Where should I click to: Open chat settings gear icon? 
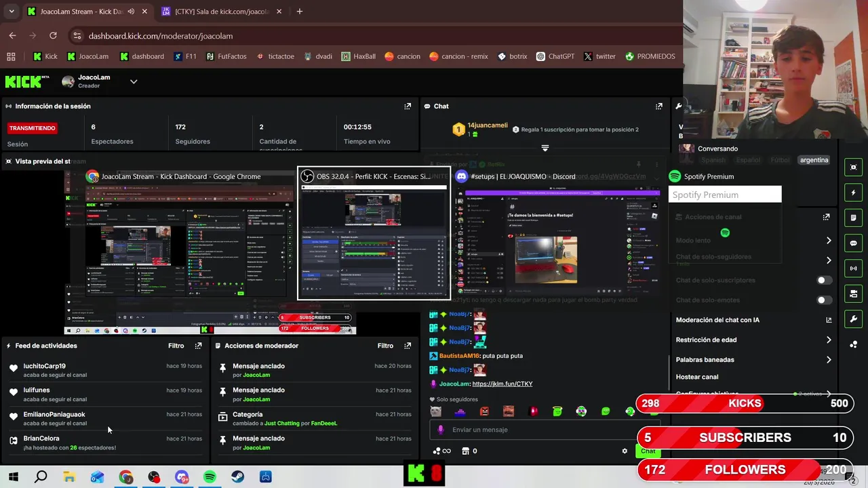625,451
